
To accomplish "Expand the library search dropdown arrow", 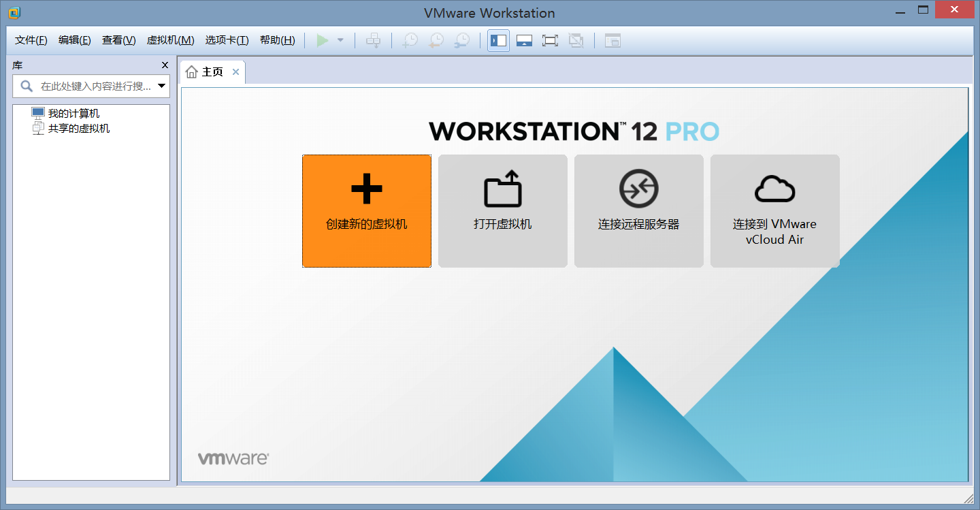I will [162, 86].
